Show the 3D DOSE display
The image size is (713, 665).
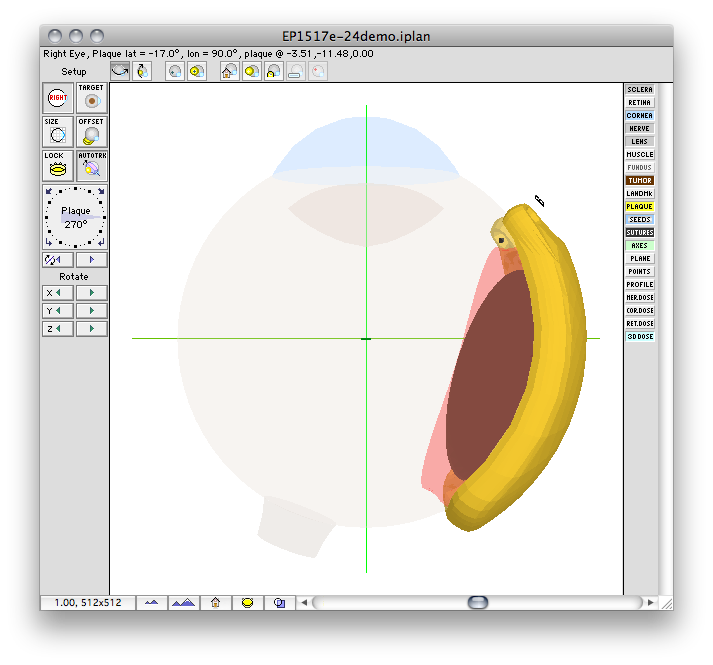(639, 337)
